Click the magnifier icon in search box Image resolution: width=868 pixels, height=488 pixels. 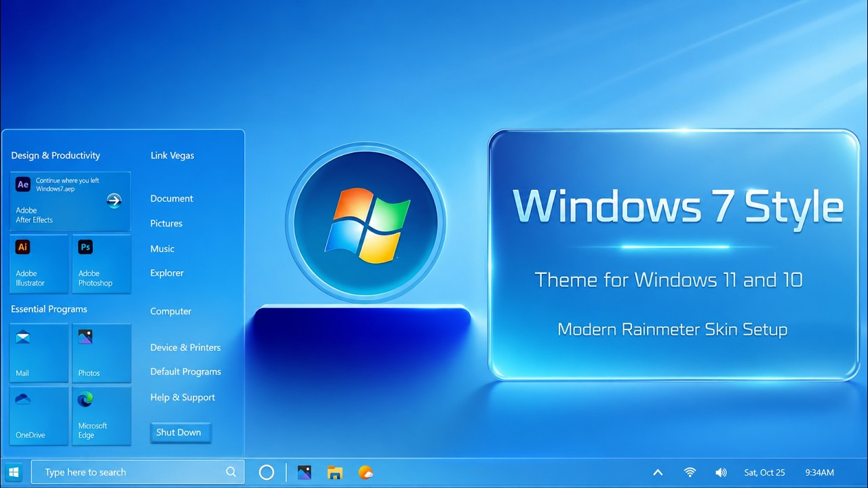coord(231,472)
